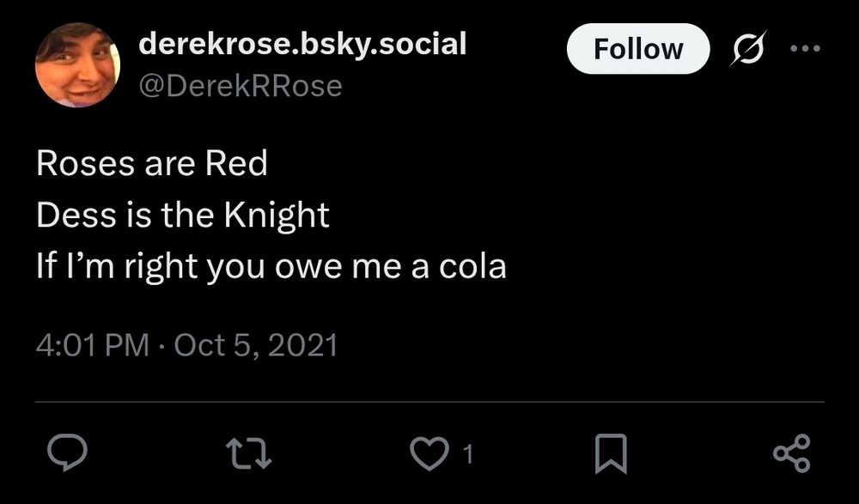The width and height of the screenshot is (859, 504).
Task: Click the Grok slashed-circle icon
Action: 746,50
